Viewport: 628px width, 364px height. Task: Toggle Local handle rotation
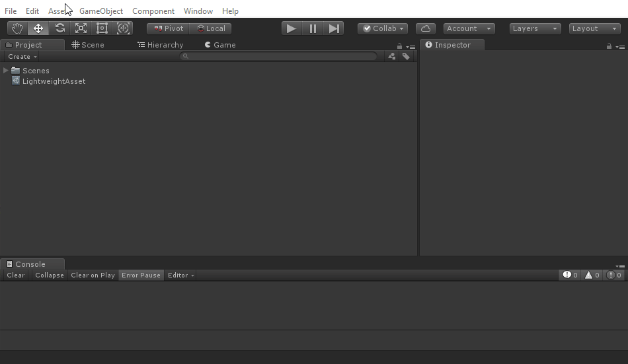(211, 28)
